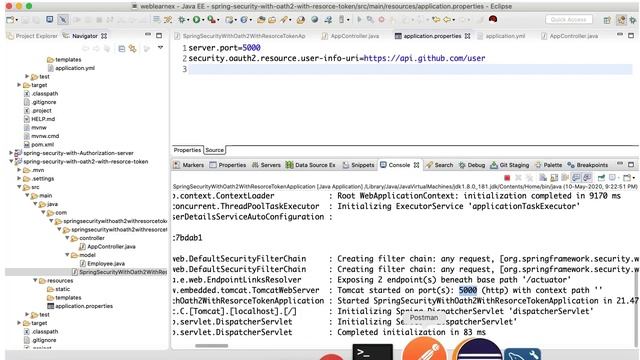The width and height of the screenshot is (640, 360).
Task: Open MySQL Workbench from the dock
Action: pyautogui.click(x=523, y=354)
